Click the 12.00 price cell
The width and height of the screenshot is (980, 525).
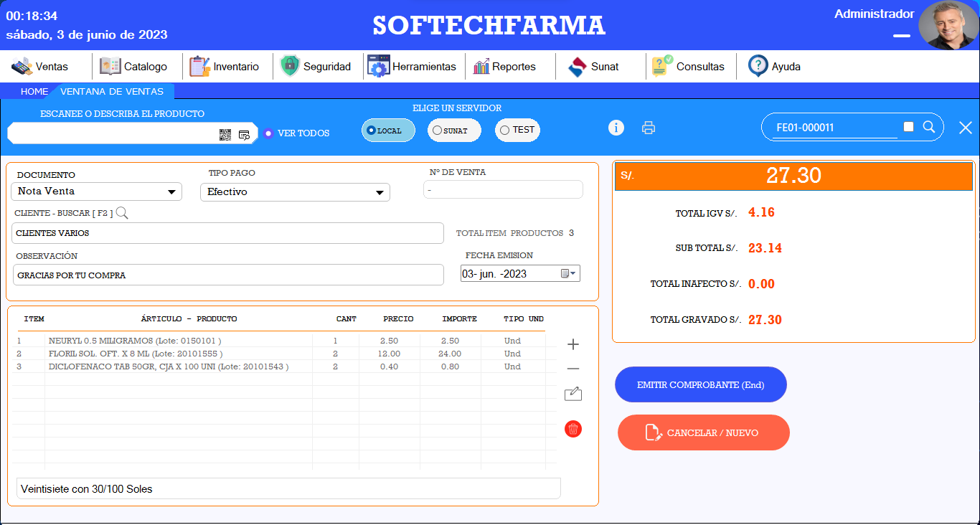[x=390, y=354]
